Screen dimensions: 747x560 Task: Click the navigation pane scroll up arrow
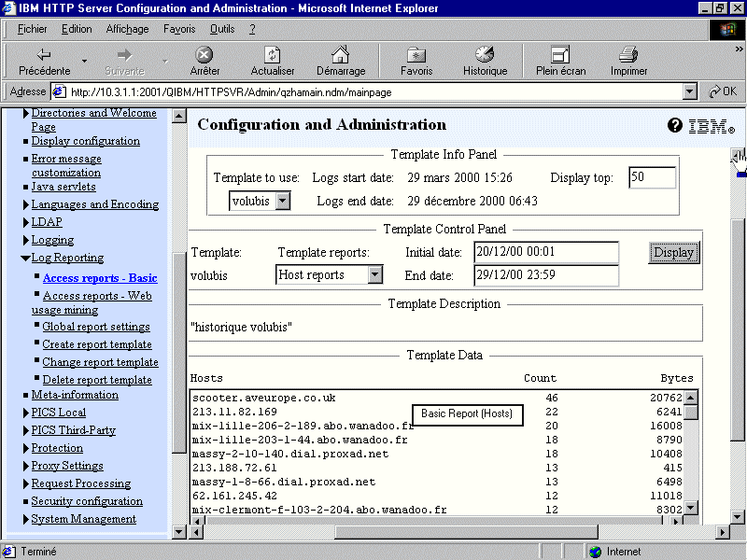coord(179,116)
